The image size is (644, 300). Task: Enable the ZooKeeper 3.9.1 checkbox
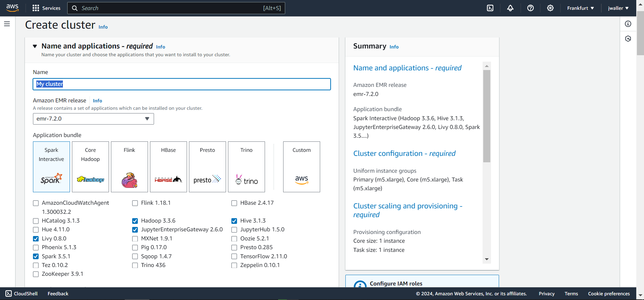(36, 274)
